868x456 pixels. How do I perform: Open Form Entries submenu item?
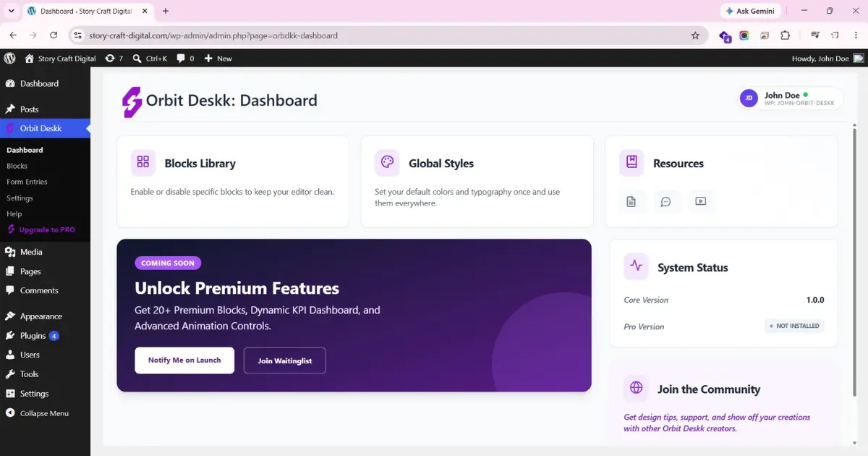pyautogui.click(x=27, y=182)
